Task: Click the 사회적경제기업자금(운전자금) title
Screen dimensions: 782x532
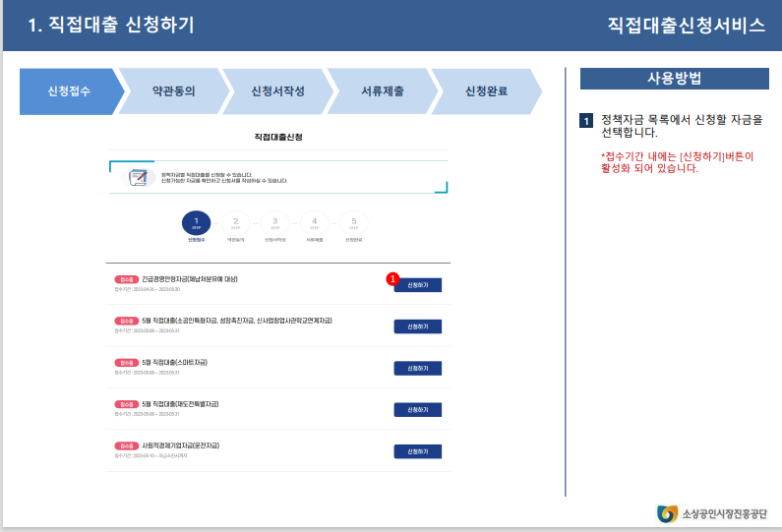Action: pyautogui.click(x=181, y=445)
